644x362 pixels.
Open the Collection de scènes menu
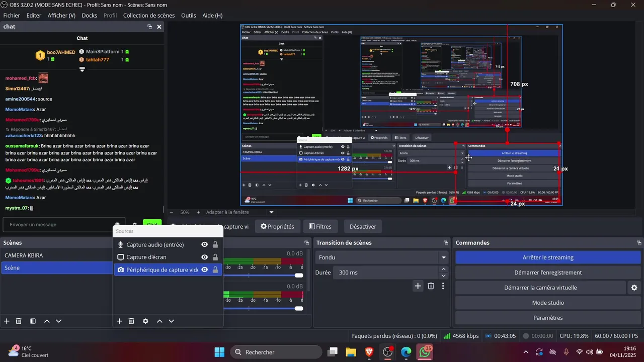tap(149, 16)
